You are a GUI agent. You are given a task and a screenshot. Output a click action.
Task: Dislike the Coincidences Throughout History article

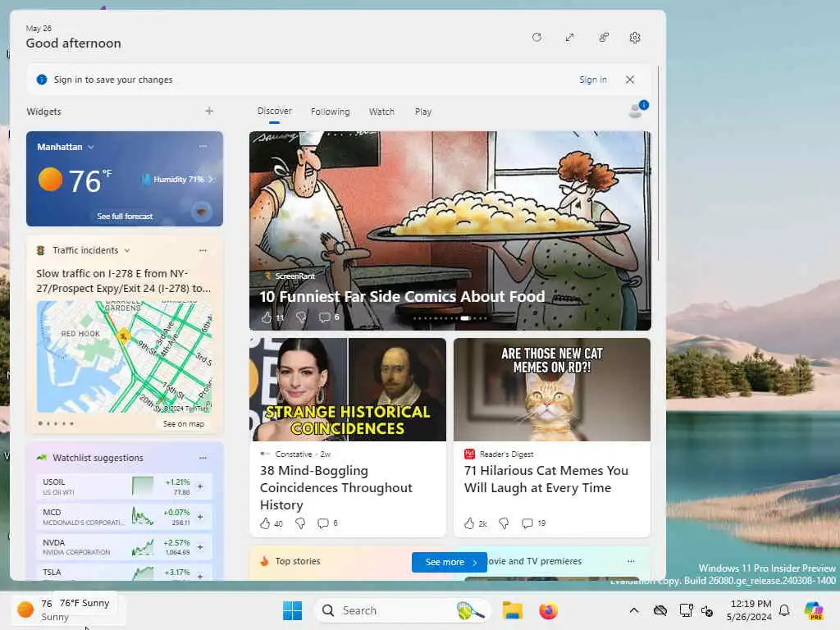(x=300, y=523)
